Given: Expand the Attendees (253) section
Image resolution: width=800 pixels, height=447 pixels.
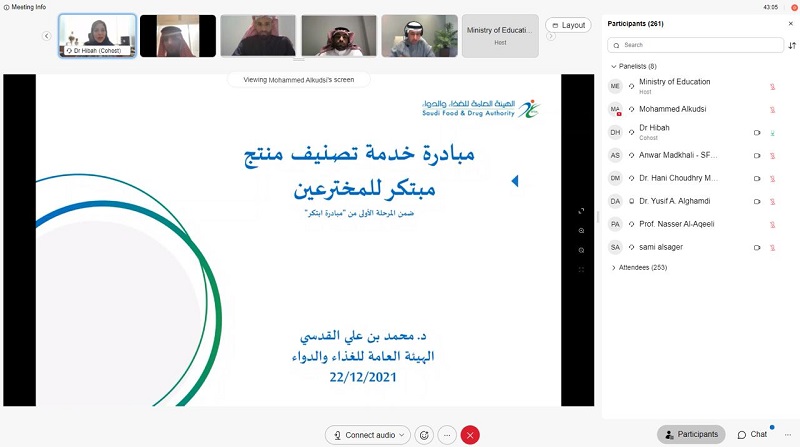Looking at the screenshot, I should (x=614, y=268).
